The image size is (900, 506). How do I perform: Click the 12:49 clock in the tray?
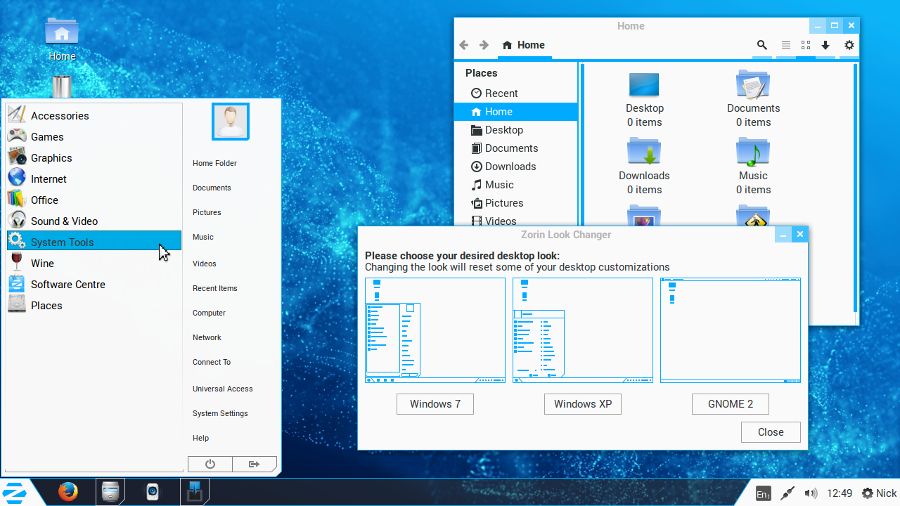(839, 493)
